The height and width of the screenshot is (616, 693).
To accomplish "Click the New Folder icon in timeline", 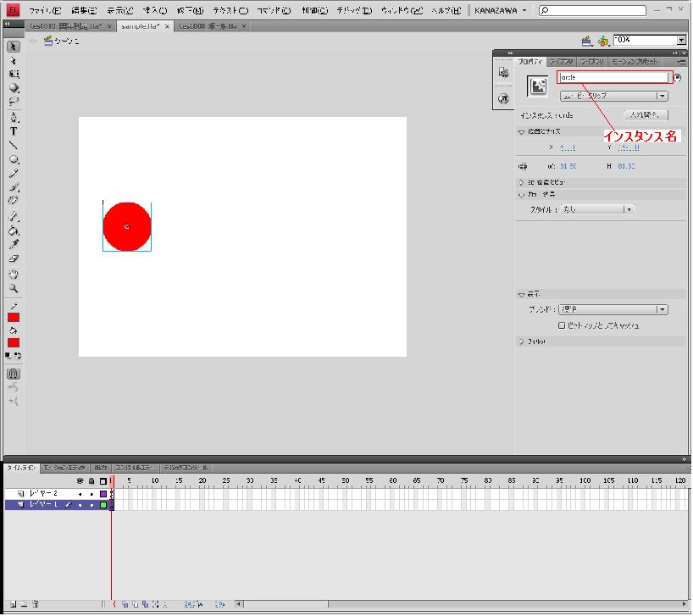I will pos(25,604).
